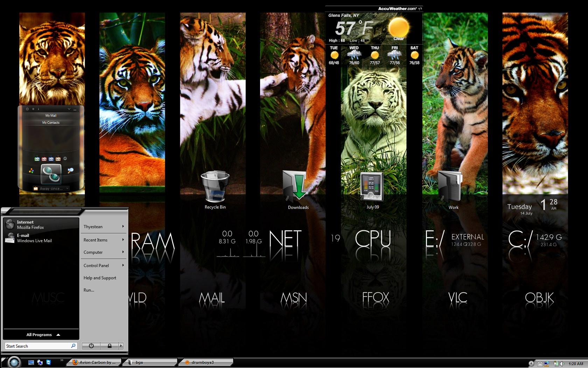Expand the Thyestean submenu arrow
Viewport: 588px width, 368px height.
point(123,226)
